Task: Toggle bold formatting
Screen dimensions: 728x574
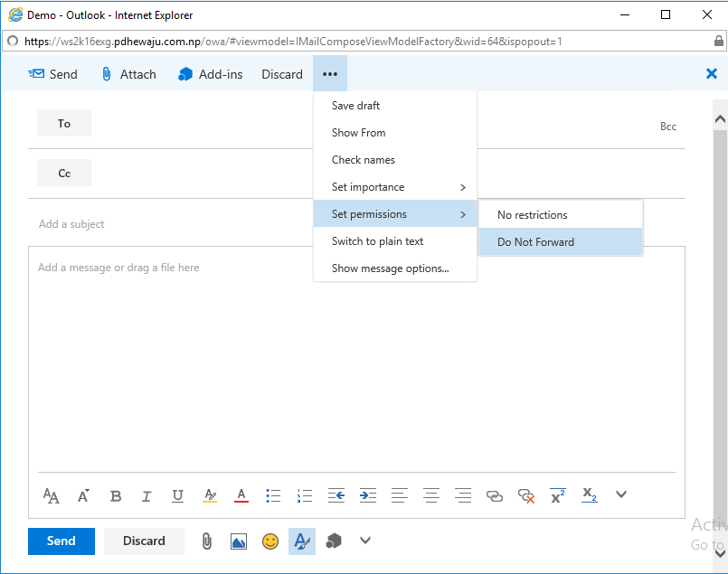Action: [116, 496]
